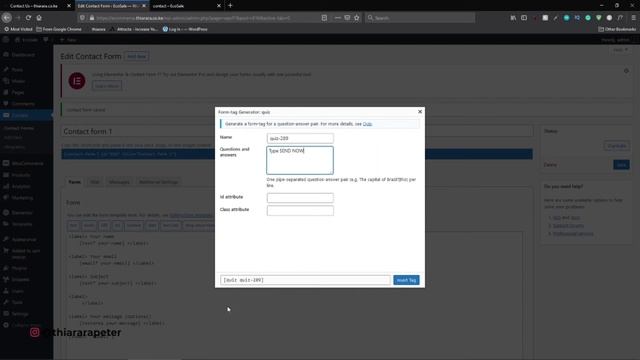
Task: Click the Name field containing quiz-289
Action: 300,138
